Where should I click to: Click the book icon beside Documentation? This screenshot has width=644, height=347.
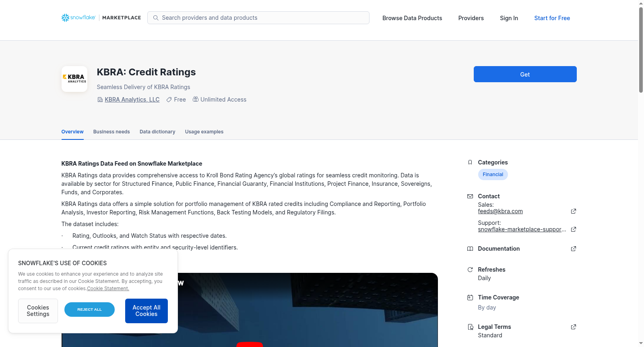[x=470, y=249]
